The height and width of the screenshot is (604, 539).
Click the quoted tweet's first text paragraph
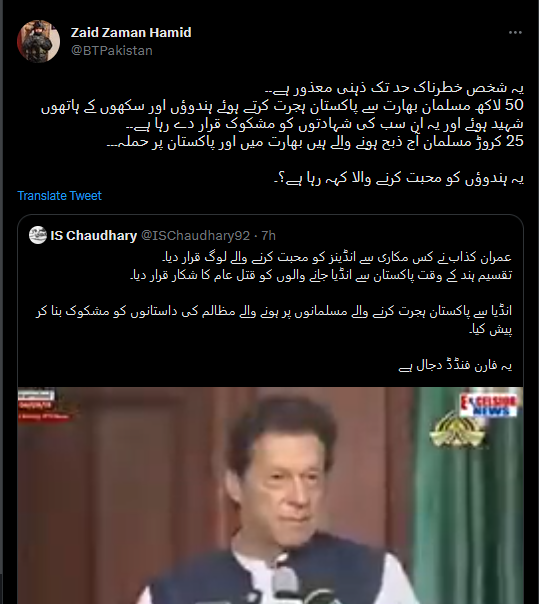point(321,266)
